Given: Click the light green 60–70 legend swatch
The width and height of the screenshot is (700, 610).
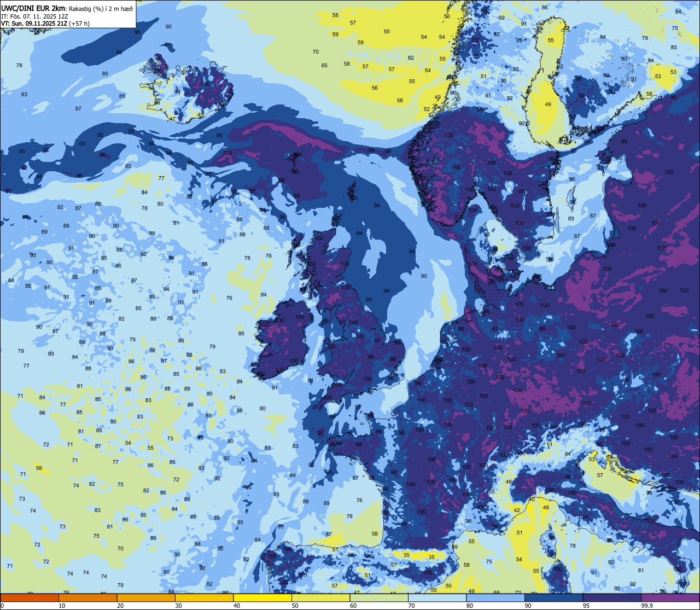Looking at the screenshot, I should click(x=379, y=597).
